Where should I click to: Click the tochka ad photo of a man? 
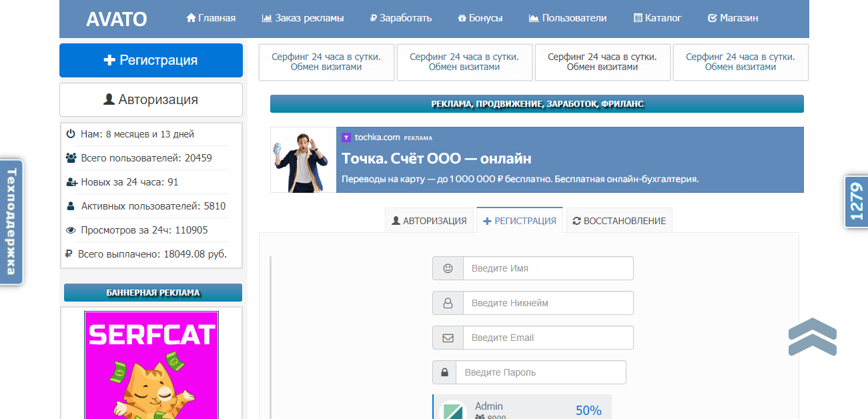(304, 160)
